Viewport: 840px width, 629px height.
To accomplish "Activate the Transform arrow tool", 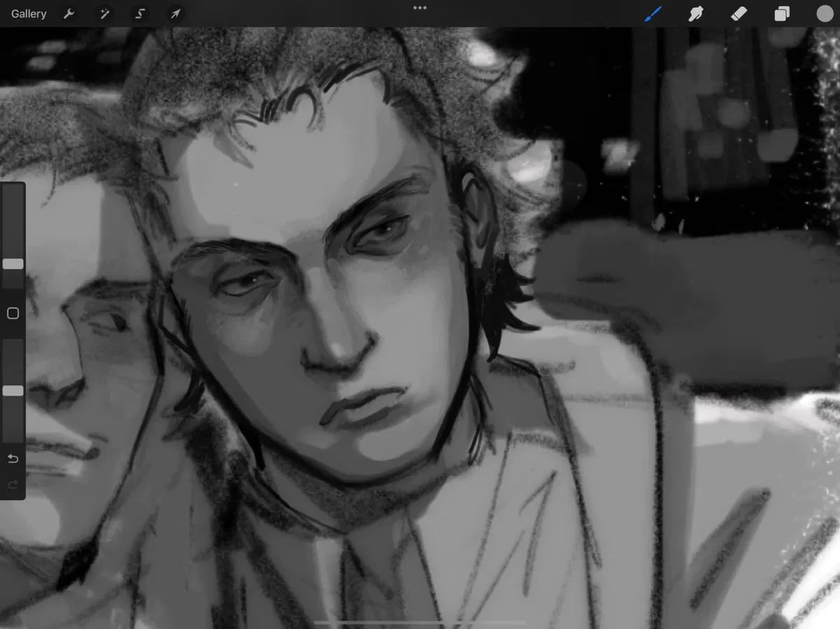I will point(175,13).
